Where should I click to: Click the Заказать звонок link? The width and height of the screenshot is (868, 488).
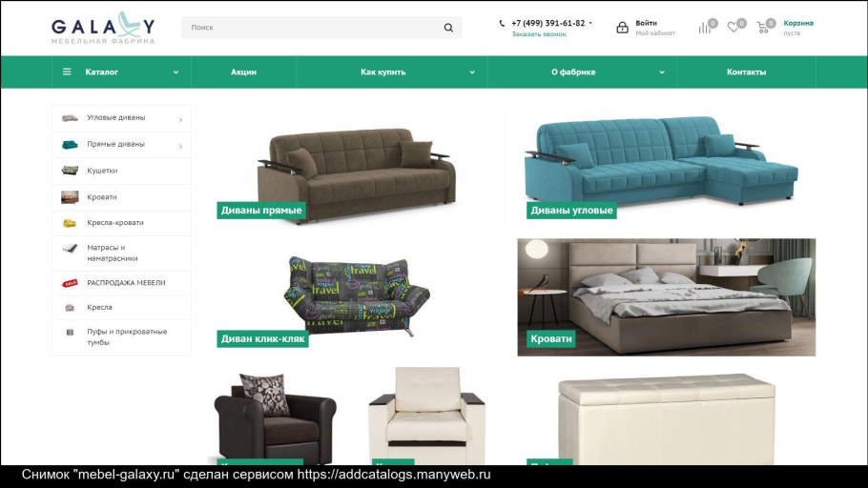(x=539, y=34)
